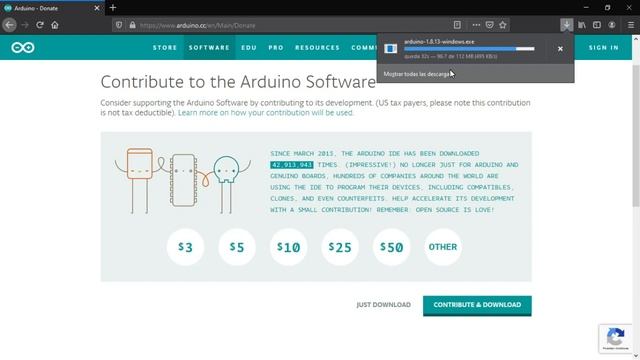Image resolution: width=640 pixels, height=360 pixels.
Task: Show sidebars toolbar icon
Action: 597,25
